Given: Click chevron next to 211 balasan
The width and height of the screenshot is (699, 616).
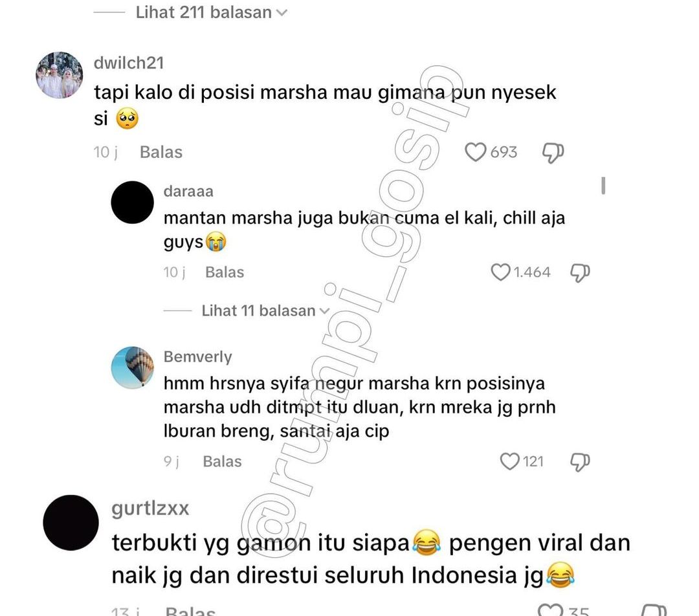Looking at the screenshot, I should click(282, 13).
